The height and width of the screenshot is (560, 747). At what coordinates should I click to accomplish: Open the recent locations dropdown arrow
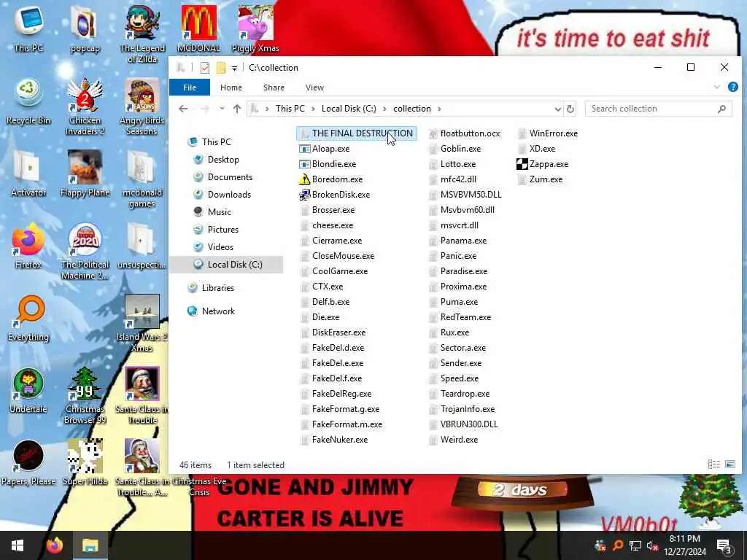[x=222, y=109]
